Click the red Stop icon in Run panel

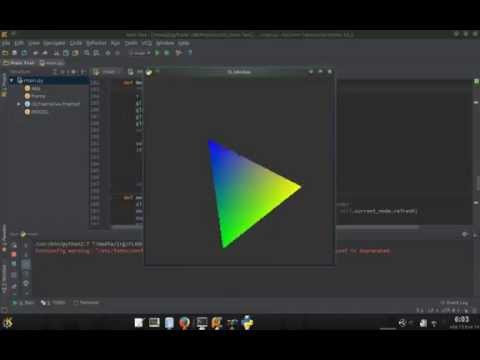(x=14, y=254)
